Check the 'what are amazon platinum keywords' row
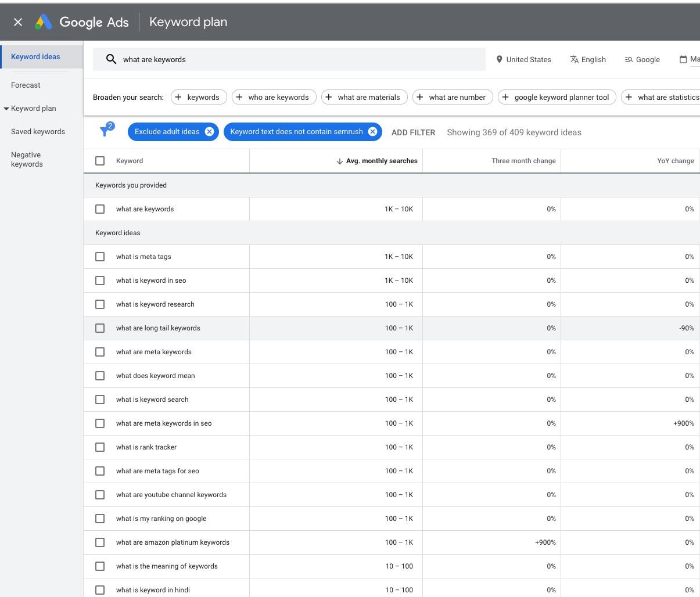Image resolution: width=700 pixels, height=597 pixels. pyautogui.click(x=100, y=542)
